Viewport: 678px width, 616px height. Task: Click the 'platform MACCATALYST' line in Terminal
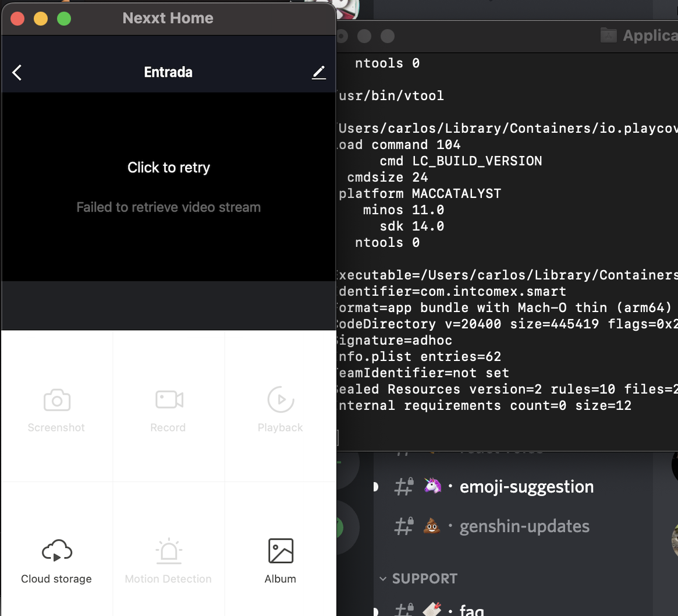click(x=420, y=193)
